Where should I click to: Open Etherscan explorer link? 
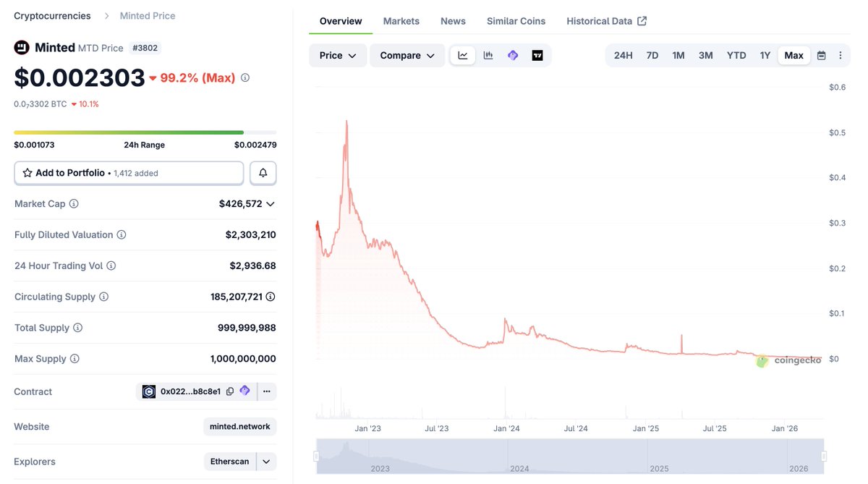point(231,462)
